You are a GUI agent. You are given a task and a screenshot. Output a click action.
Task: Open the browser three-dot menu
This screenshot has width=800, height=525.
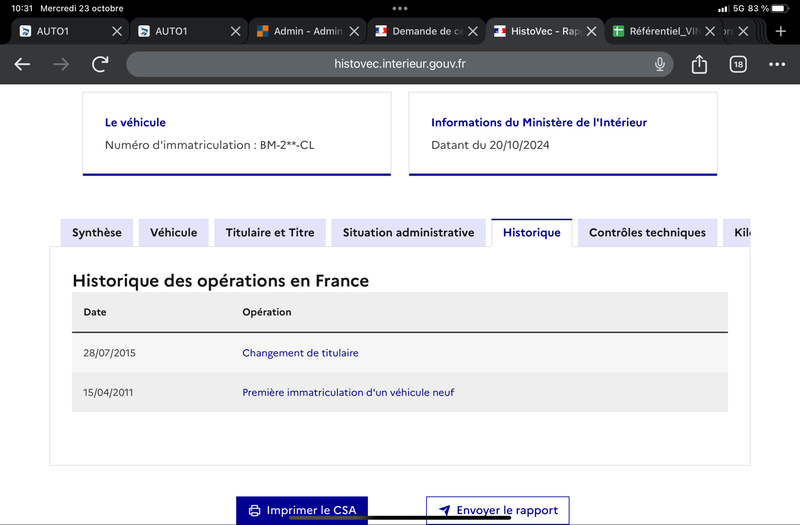coord(777,64)
